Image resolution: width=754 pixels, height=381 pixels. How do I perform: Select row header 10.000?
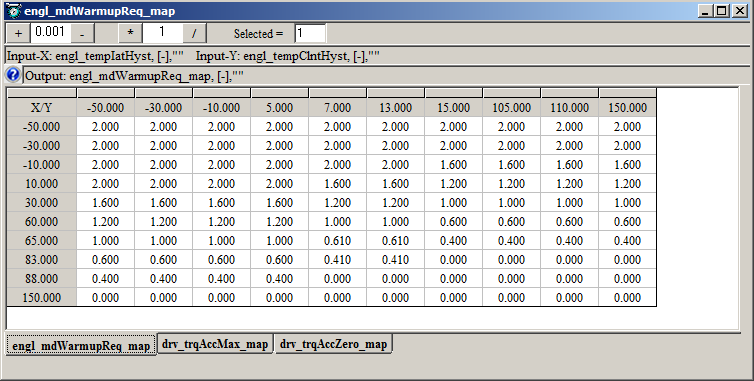click(41, 183)
